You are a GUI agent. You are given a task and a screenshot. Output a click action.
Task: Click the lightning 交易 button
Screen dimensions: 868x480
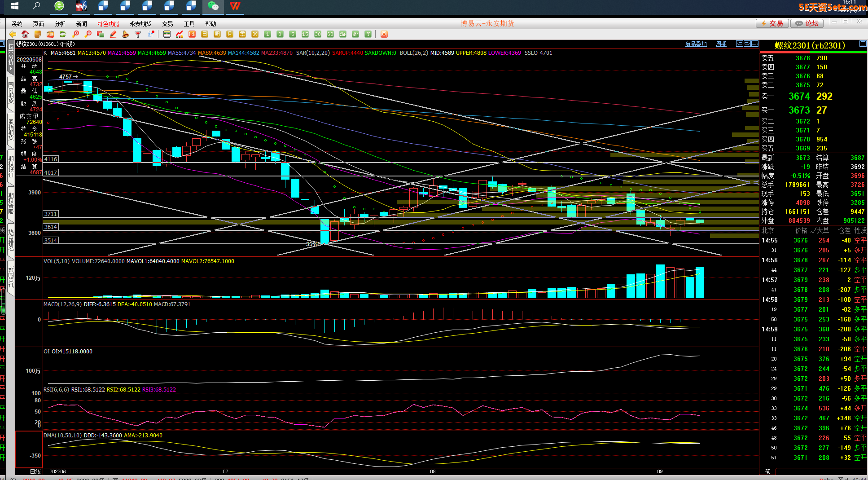(x=772, y=23)
